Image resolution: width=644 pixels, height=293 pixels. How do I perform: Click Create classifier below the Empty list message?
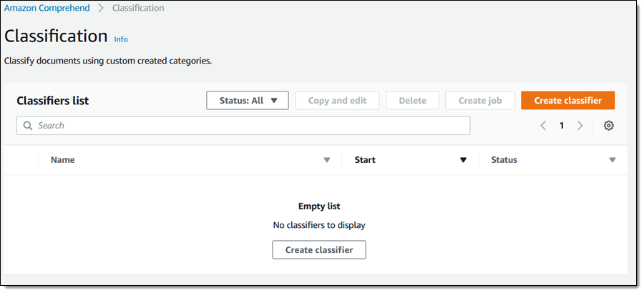[318, 249]
